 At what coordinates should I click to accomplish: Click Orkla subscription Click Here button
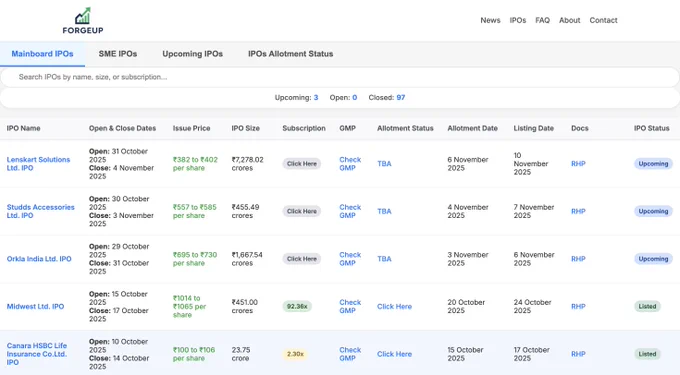(302, 259)
